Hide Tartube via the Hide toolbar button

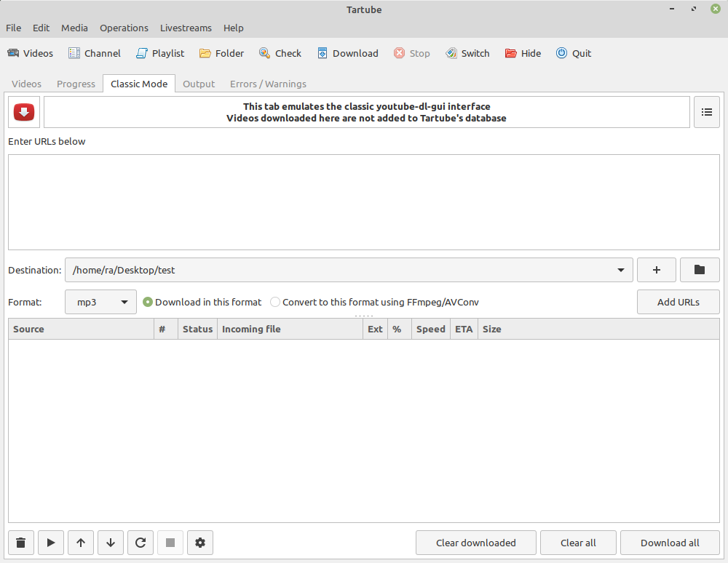[x=523, y=53]
